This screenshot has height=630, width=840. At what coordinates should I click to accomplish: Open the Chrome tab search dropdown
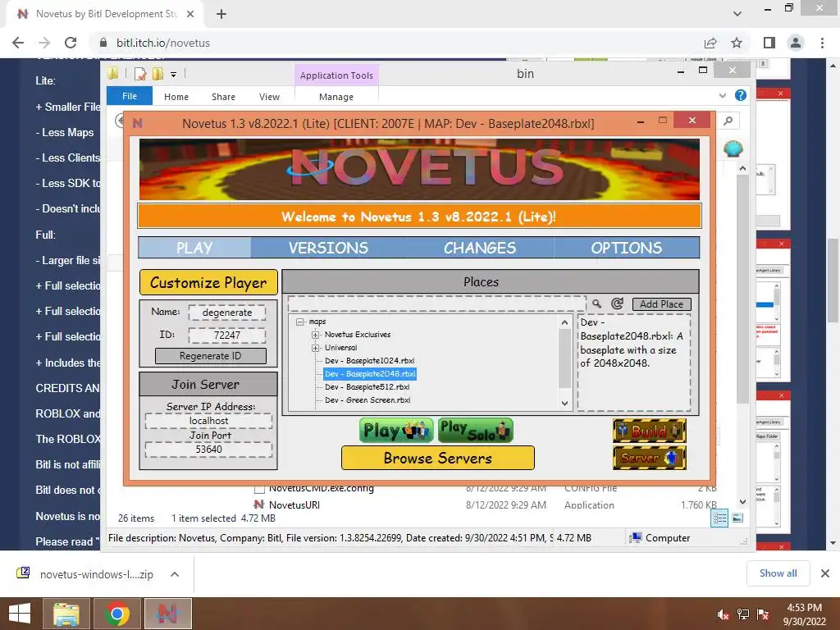(x=737, y=14)
